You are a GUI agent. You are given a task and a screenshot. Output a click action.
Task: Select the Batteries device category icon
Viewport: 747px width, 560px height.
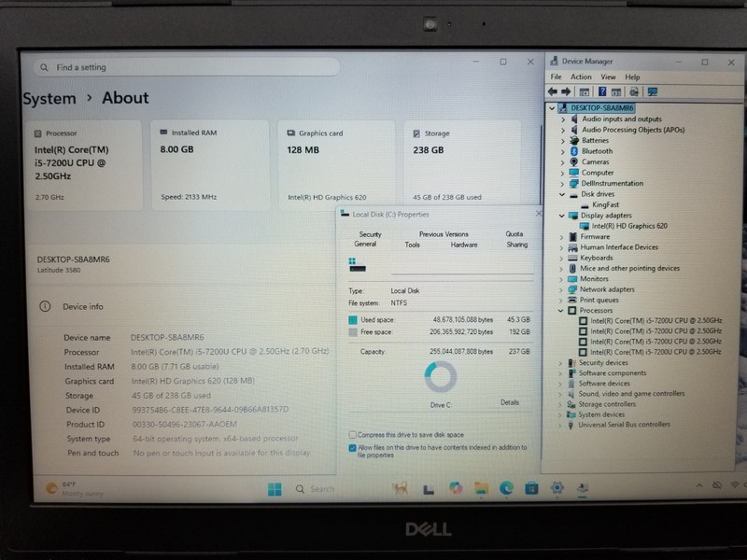coord(574,141)
